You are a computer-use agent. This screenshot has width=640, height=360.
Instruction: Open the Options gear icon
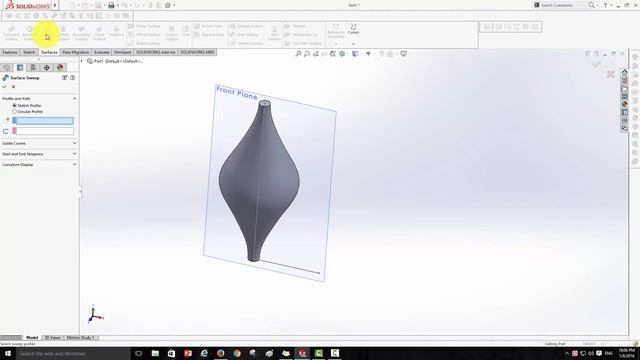(x=168, y=5)
